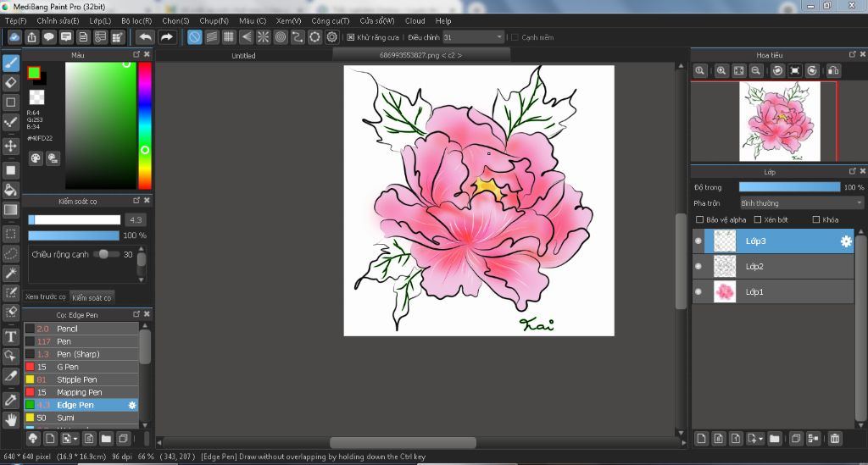The height and width of the screenshot is (465, 868).
Task: Select the Gradient tool
Action: (10, 209)
